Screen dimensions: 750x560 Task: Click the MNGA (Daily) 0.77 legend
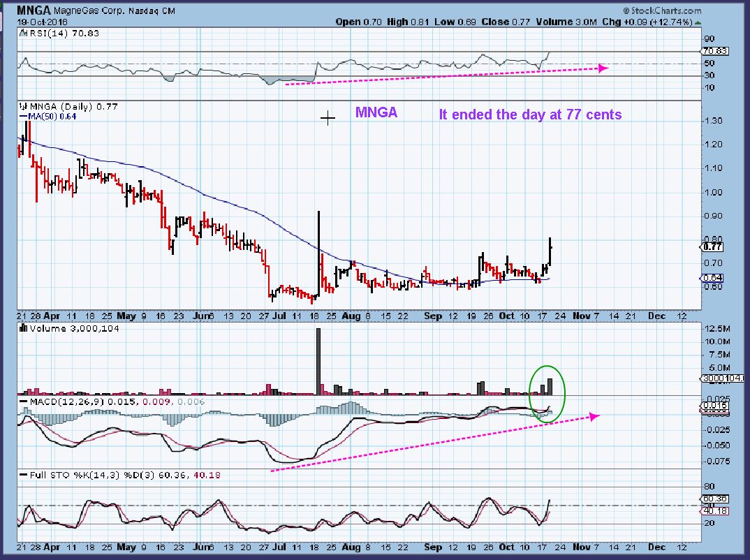coord(73,106)
